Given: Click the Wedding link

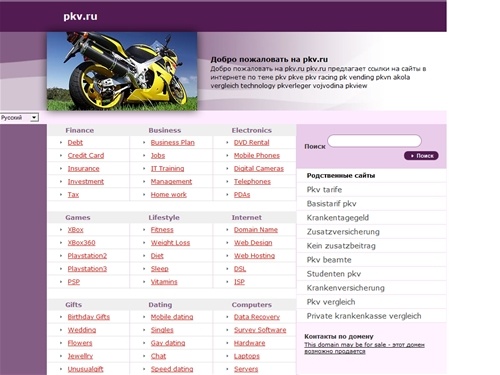Looking at the screenshot, I should (x=82, y=330).
